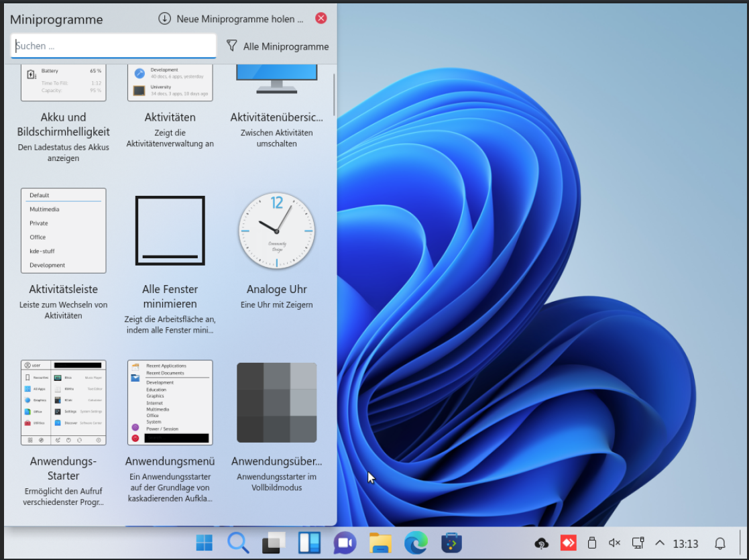Select the Analoge Uhr clock widget
This screenshot has height=560, width=749.
(x=276, y=231)
